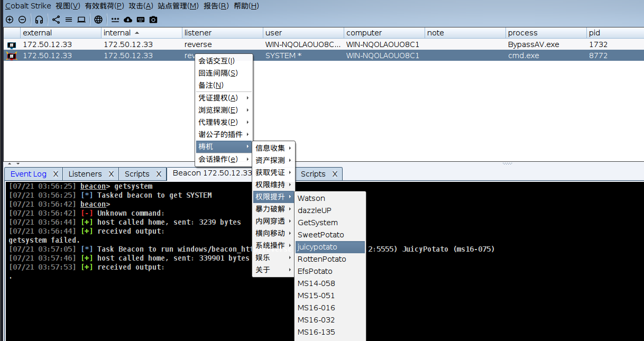Open the Cobalt Strike menu
Image resolution: width=644 pixels, height=341 pixels.
[x=28, y=6]
